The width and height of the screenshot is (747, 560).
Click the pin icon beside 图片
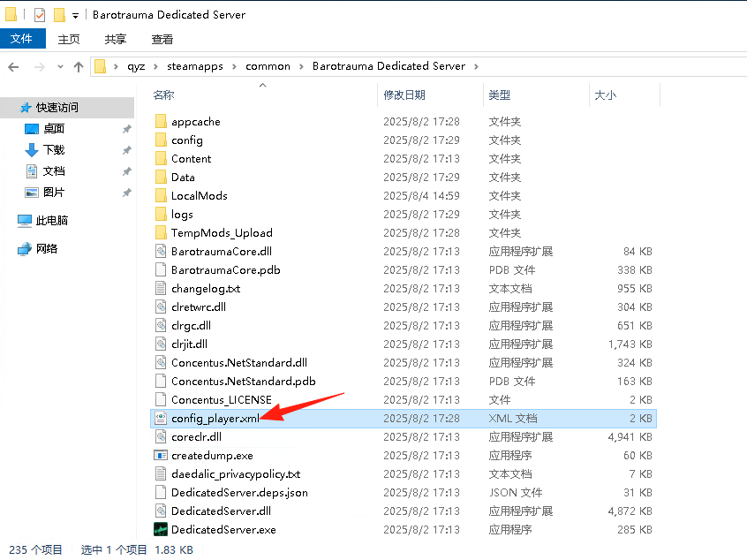[127, 193]
